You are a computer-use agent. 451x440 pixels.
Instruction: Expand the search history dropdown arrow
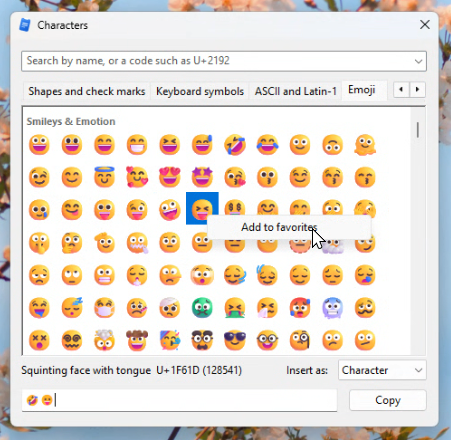pos(418,61)
